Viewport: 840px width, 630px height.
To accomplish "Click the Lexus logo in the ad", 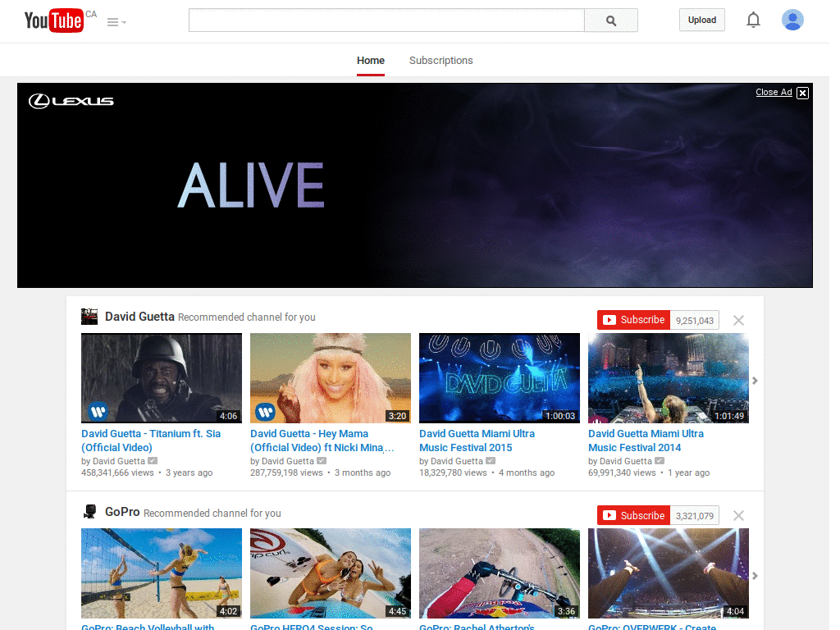I will [71, 101].
